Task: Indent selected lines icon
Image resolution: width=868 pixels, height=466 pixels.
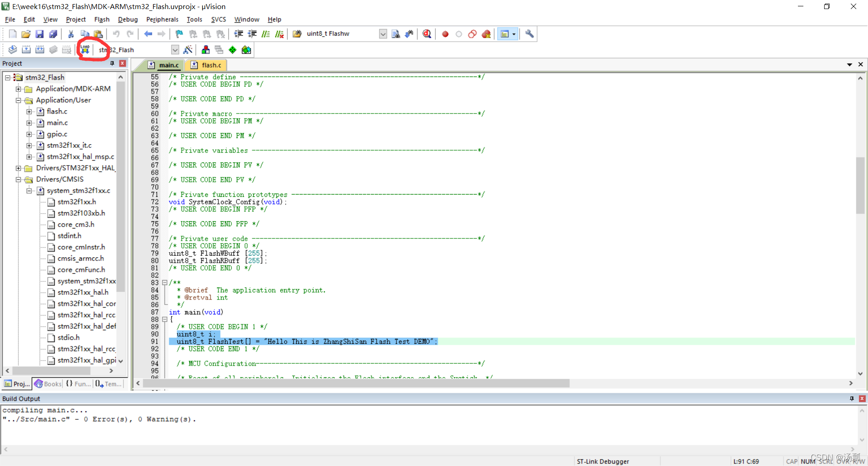Action: coord(239,34)
